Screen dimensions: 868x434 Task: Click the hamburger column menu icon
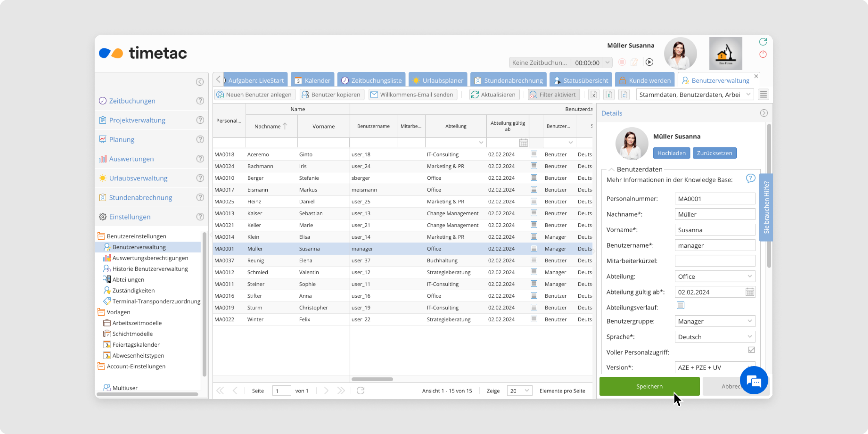tap(763, 95)
